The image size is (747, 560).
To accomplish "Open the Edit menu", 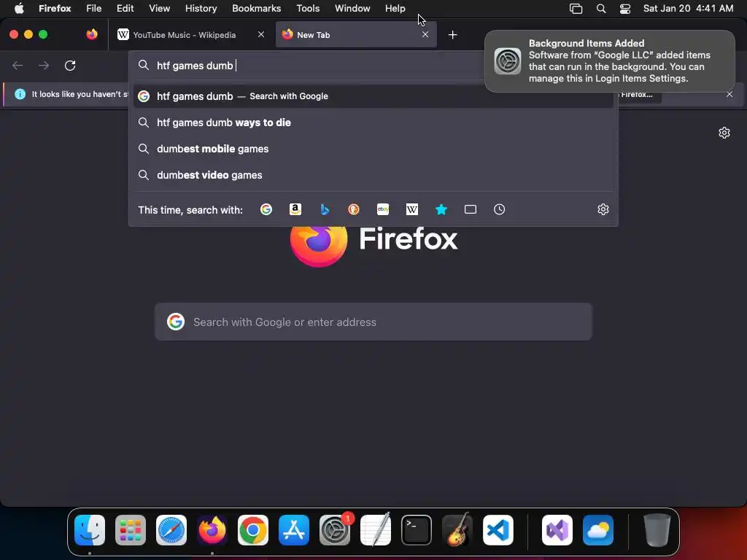I will point(125,8).
